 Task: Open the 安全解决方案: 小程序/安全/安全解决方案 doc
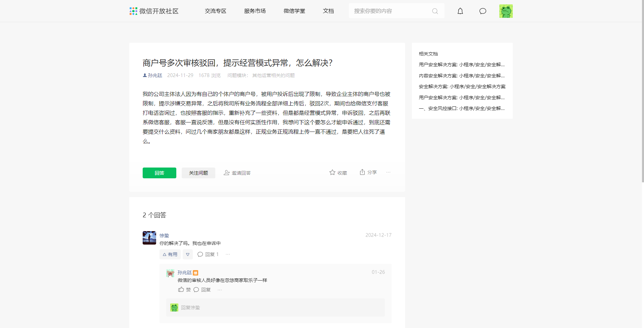[x=462, y=86]
